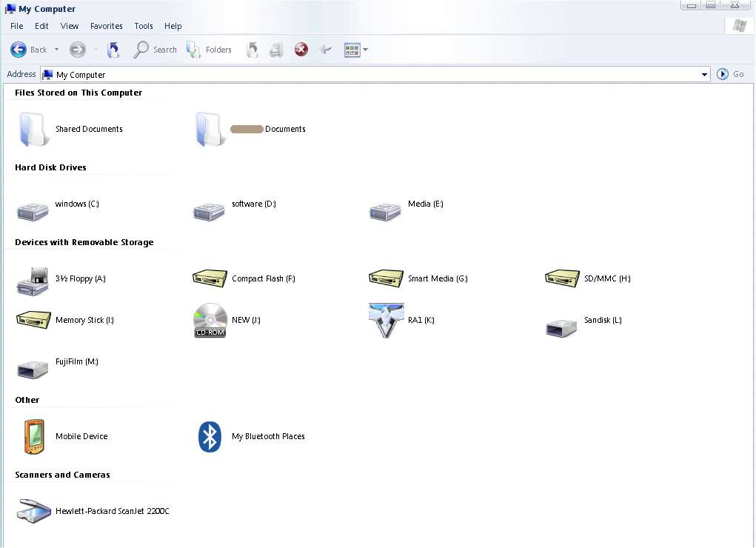The image size is (756, 548).
Task: Click inside the Address bar field
Action: 375,74
